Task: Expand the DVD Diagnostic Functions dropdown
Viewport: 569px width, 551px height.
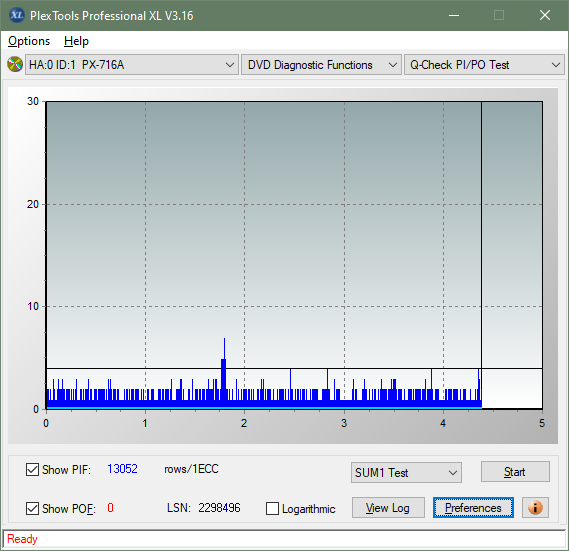Action: [x=321, y=65]
